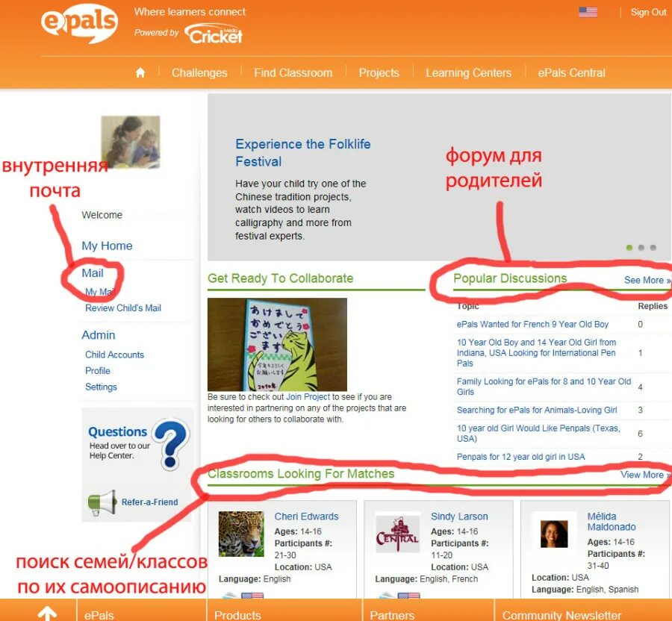This screenshot has height=621, width=672.
Task: Click the Join Project link
Action: point(308,396)
